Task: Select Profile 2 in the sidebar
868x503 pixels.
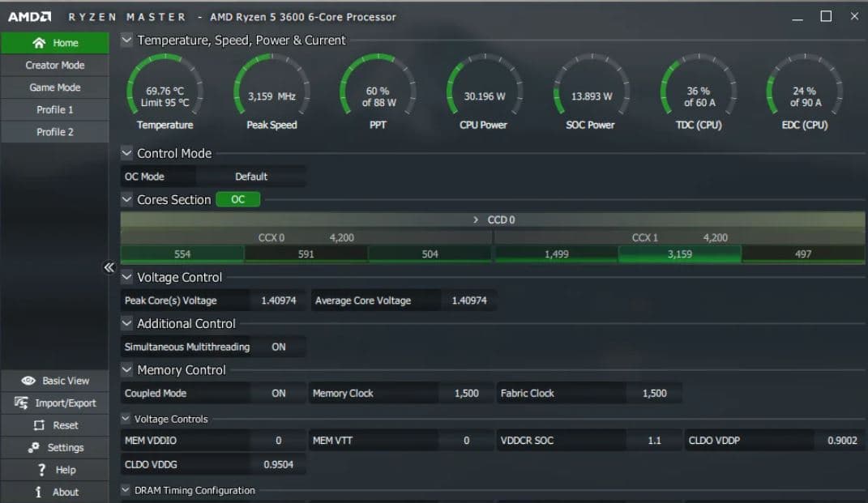Action: 54,132
